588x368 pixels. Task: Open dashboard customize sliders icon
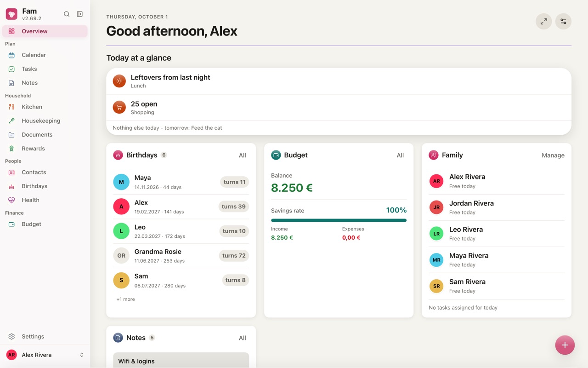tap(563, 22)
